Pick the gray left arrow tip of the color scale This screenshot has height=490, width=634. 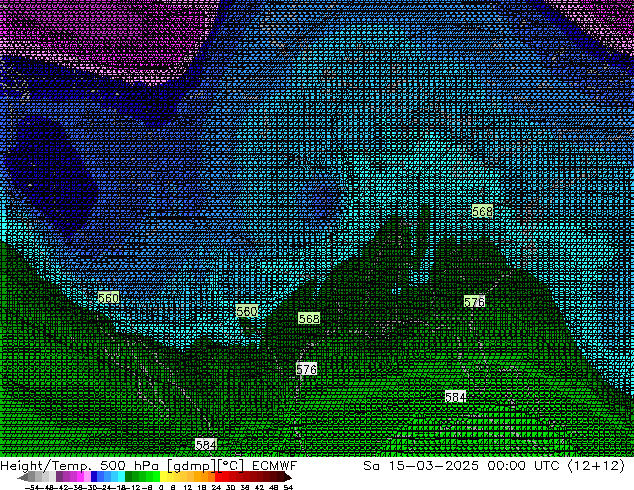click(22, 477)
